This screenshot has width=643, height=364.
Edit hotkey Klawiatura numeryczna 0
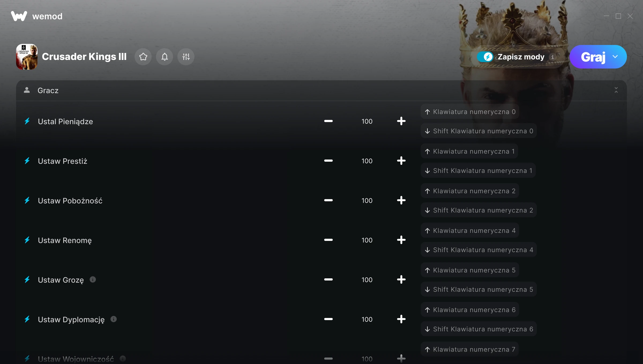click(x=470, y=112)
